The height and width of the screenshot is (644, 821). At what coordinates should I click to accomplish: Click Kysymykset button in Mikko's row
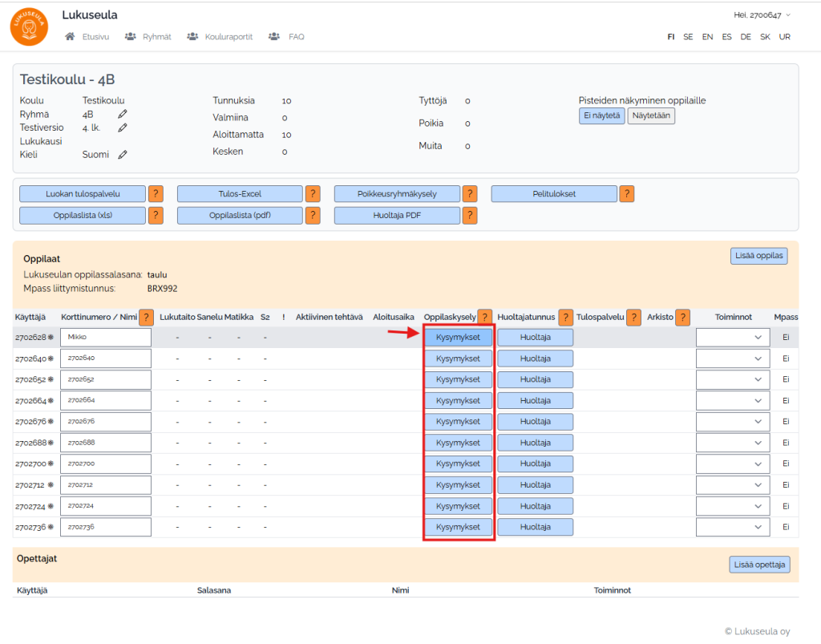458,338
